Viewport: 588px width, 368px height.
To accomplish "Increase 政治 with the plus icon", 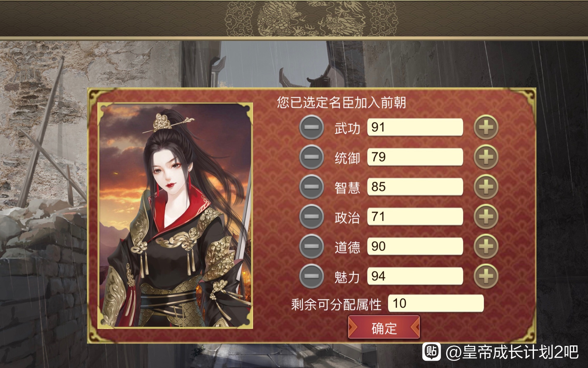I will coord(486,216).
